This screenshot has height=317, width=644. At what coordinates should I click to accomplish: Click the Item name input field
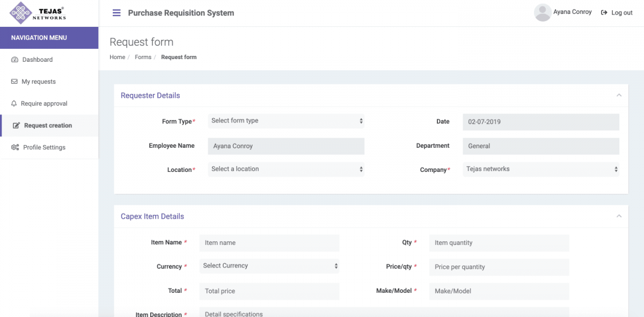pyautogui.click(x=269, y=243)
